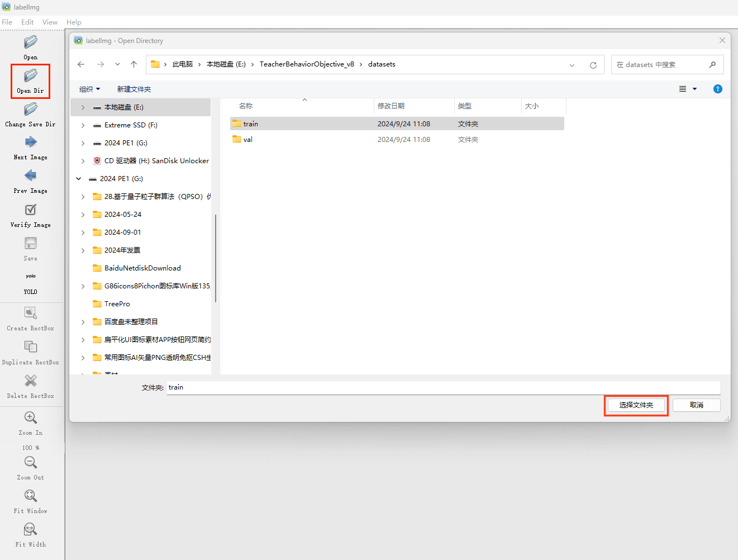Click the Verify Image icon
Viewport: 738px width, 560px height.
coord(31,210)
